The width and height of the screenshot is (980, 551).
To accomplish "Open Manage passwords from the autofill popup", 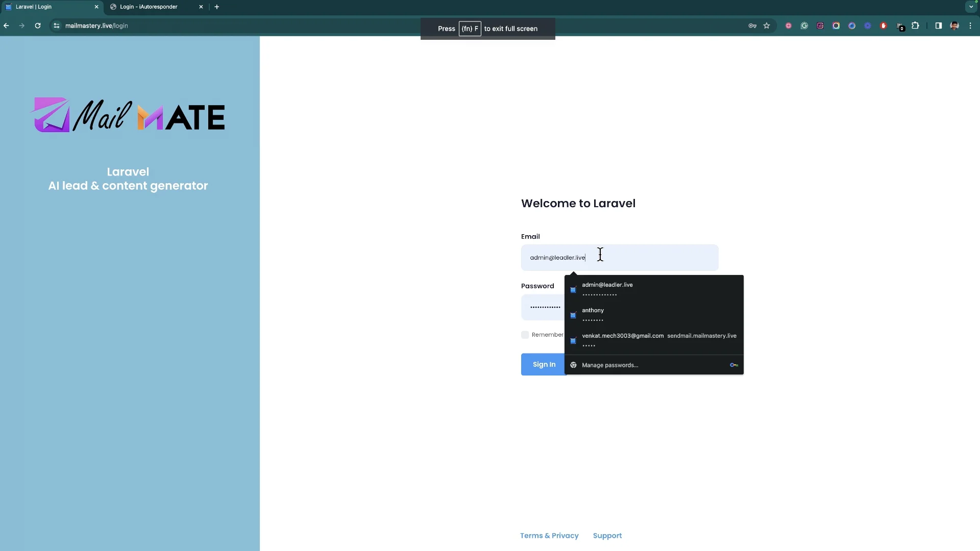I will pyautogui.click(x=609, y=365).
